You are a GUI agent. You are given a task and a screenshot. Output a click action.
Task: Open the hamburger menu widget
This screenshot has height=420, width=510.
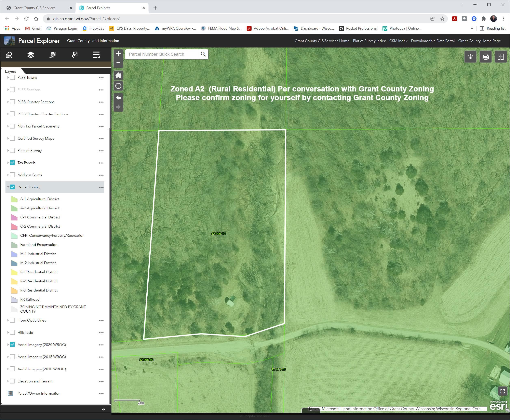click(96, 55)
